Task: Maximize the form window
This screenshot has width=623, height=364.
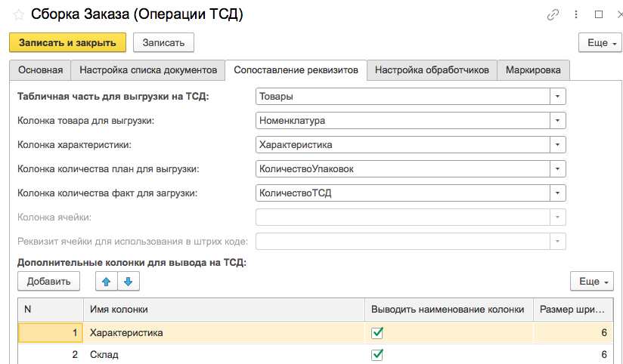Action: [599, 14]
